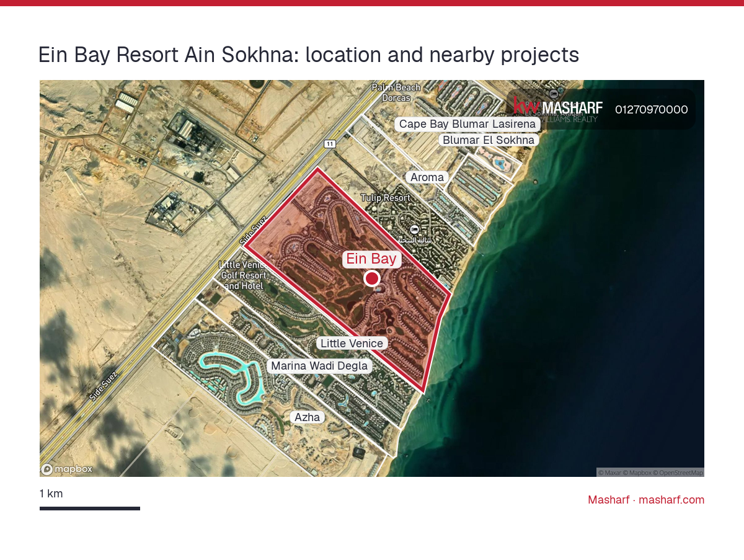The height and width of the screenshot is (560, 744).
Task: Select the Aroma project label
Action: pyautogui.click(x=427, y=177)
